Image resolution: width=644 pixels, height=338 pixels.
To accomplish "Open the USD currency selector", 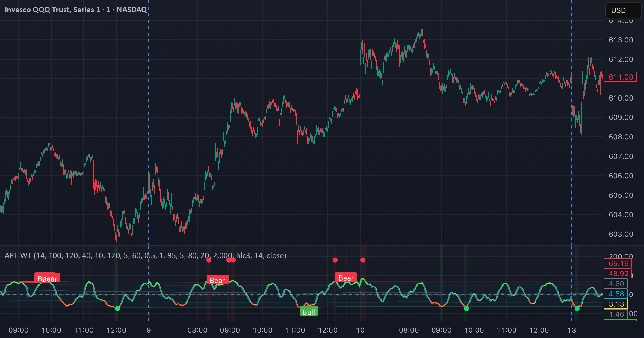I will pos(623,10).
